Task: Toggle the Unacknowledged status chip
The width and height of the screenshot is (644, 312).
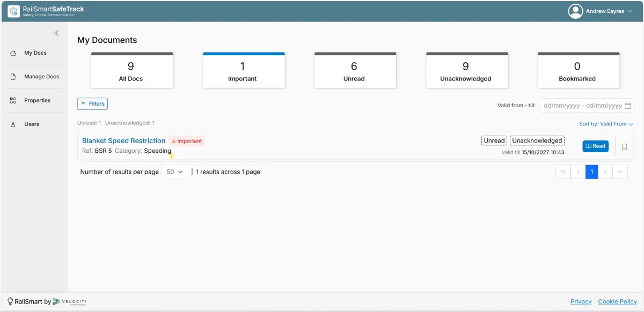Action: (537, 140)
